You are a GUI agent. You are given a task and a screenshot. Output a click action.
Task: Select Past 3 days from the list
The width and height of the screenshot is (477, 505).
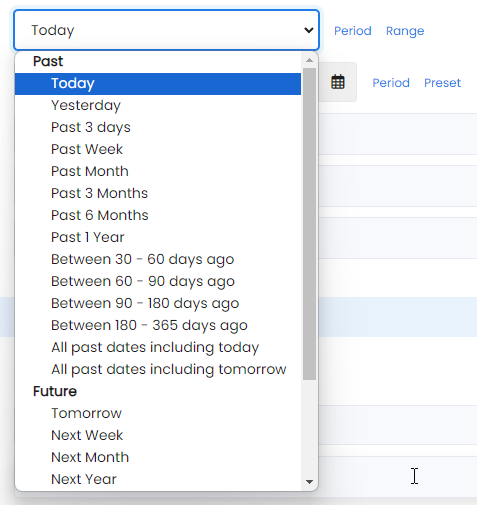pyautogui.click(x=158, y=127)
